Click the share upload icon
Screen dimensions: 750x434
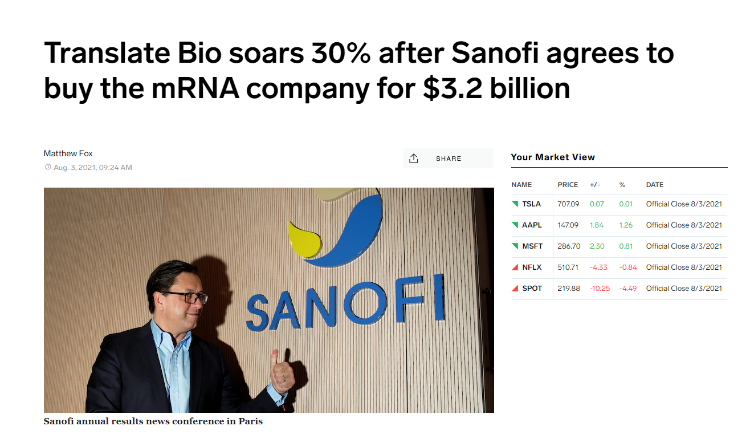point(414,158)
